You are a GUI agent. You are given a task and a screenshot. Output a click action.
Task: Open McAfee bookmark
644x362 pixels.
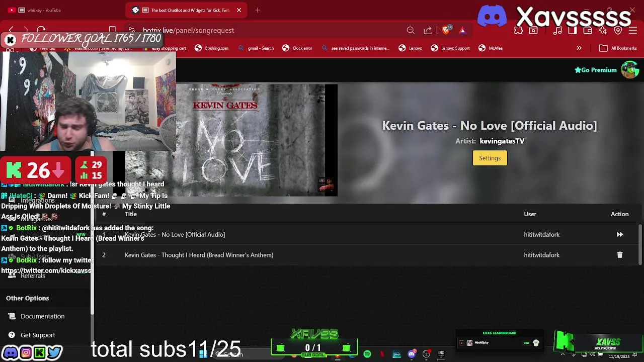[491, 48]
